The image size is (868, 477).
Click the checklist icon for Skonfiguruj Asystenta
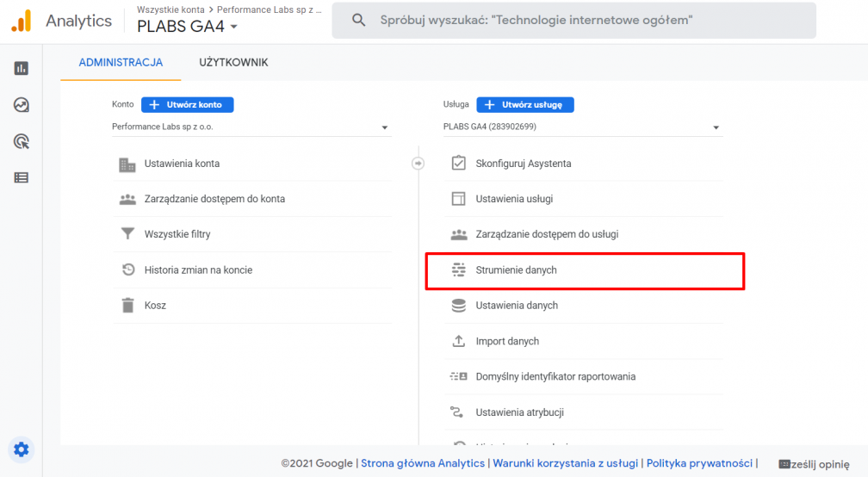(458, 164)
